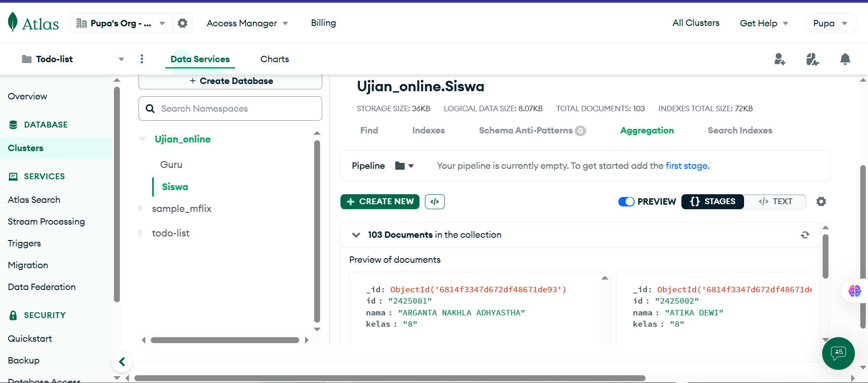Open the support chat bubble
Image resolution: width=868 pixels, height=383 pixels.
click(x=838, y=353)
